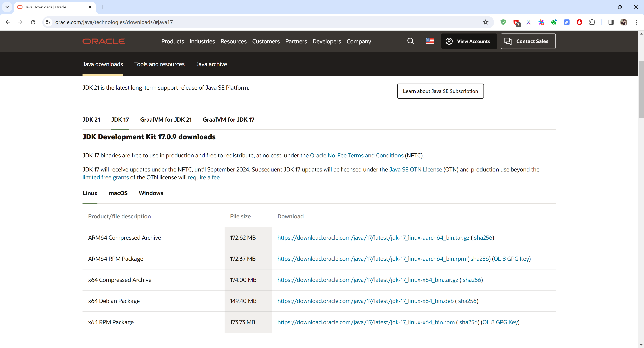
Task: Click the scrollbar down arrow
Action: click(x=641, y=345)
